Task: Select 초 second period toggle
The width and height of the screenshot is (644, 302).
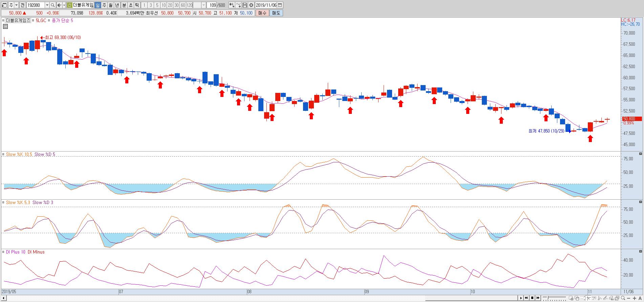Action: 130,5
